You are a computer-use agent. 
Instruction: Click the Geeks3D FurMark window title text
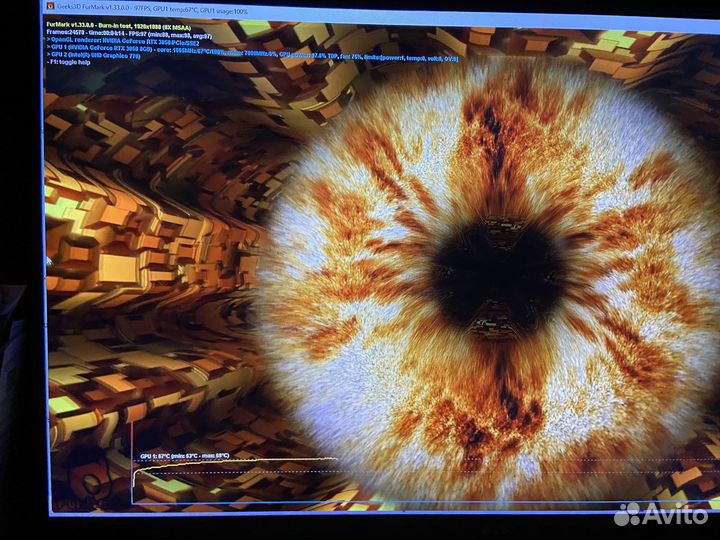(x=152, y=9)
